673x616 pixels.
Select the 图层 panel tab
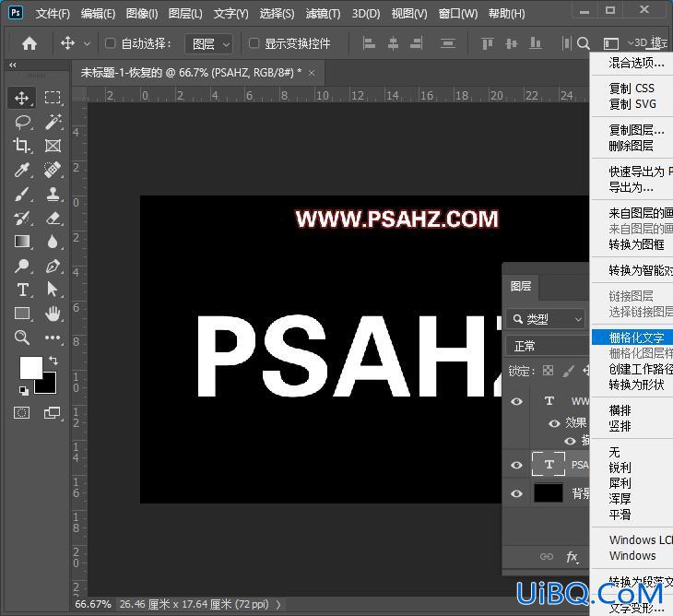521,286
